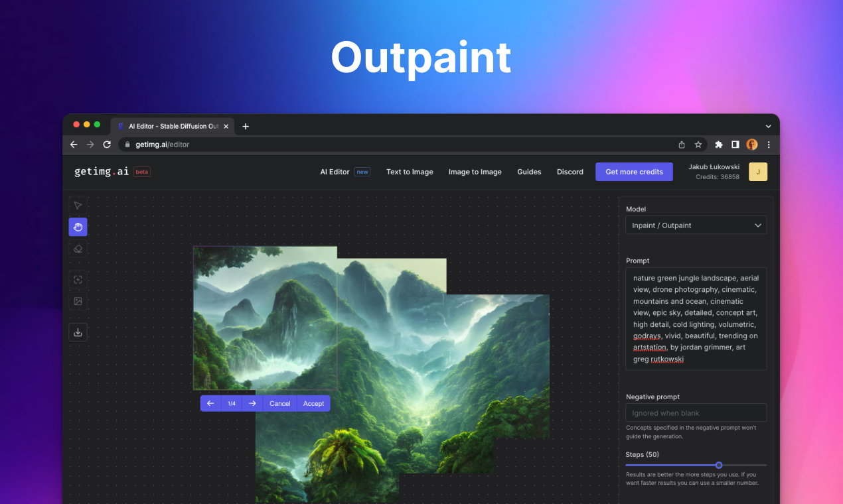Cancel the generated outpaint result
This screenshot has height=504, width=843.
[279, 403]
